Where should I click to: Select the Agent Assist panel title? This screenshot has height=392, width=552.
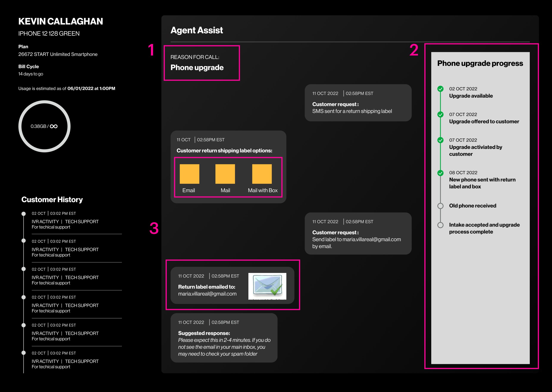[x=197, y=30]
